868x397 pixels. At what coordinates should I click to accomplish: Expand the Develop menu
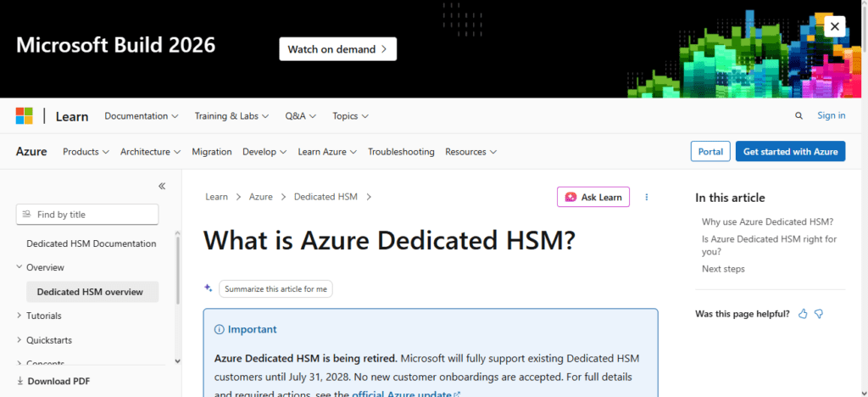[x=264, y=152]
